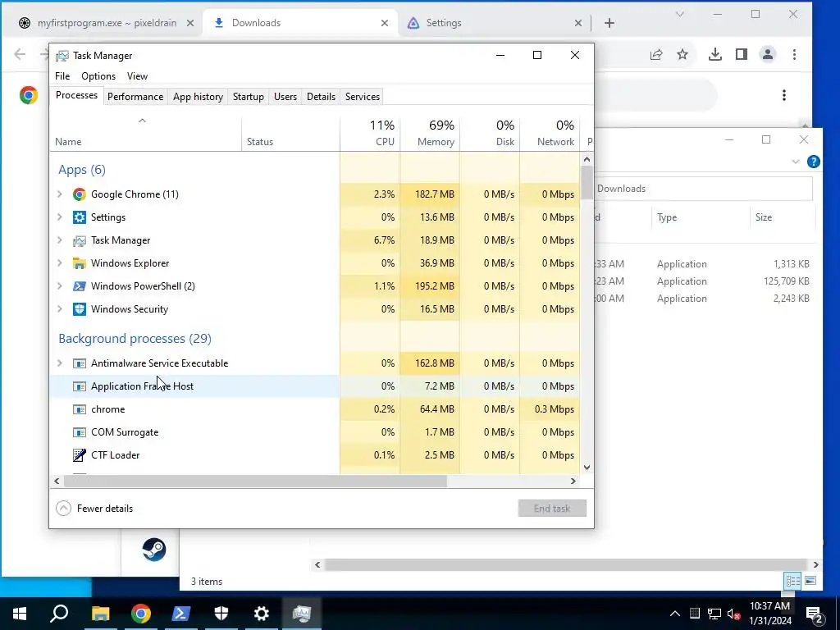Click the CTF Loader pencil icon

click(x=80, y=455)
